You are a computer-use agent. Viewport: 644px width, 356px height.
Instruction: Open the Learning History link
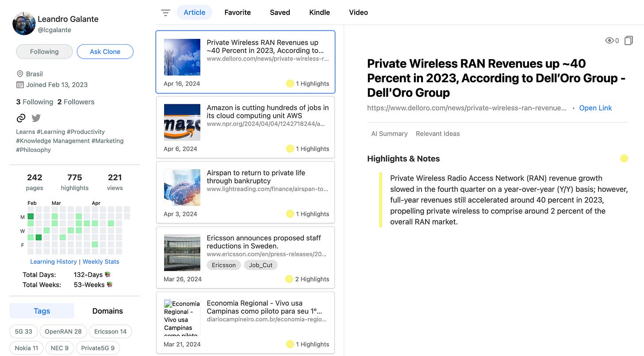(x=54, y=261)
